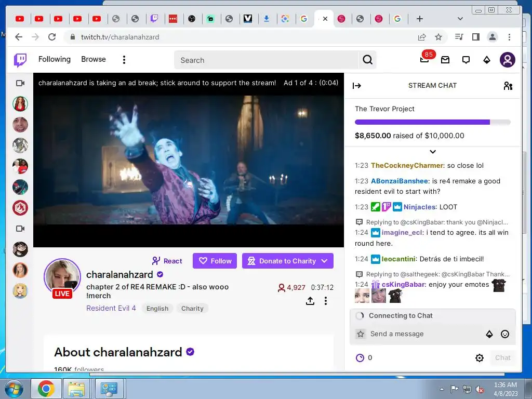Screen dimensions: 532x399
Task: Reload the page in Chrome
Action: [51, 37]
